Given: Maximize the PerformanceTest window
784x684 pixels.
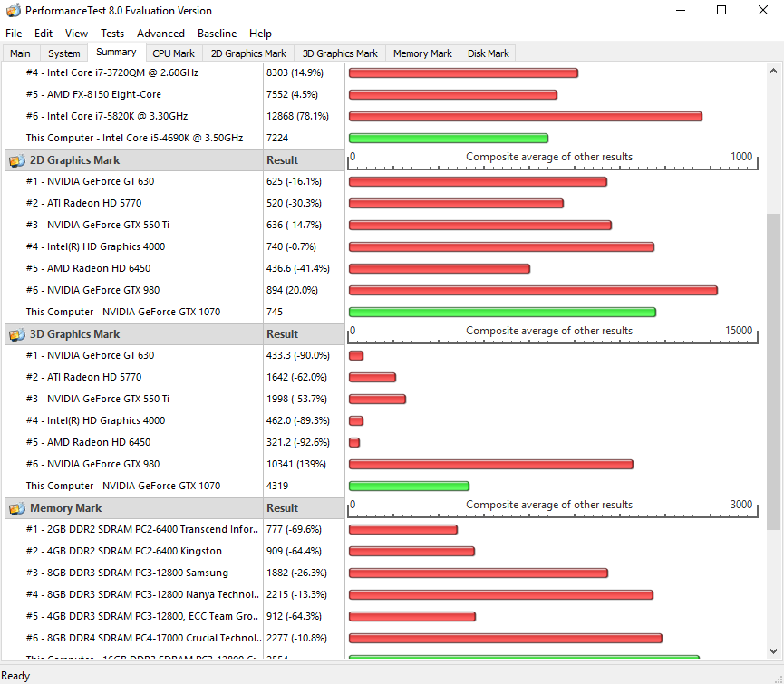Looking at the screenshot, I should [x=721, y=10].
